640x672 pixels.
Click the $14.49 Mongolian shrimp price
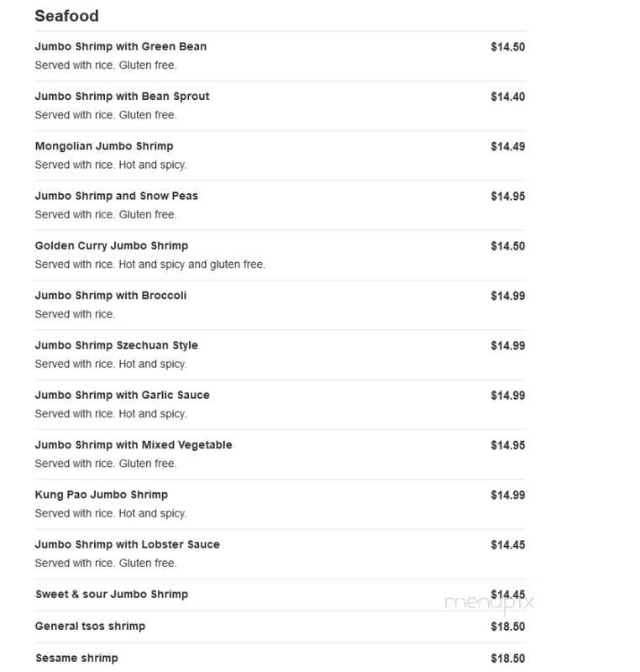[507, 146]
